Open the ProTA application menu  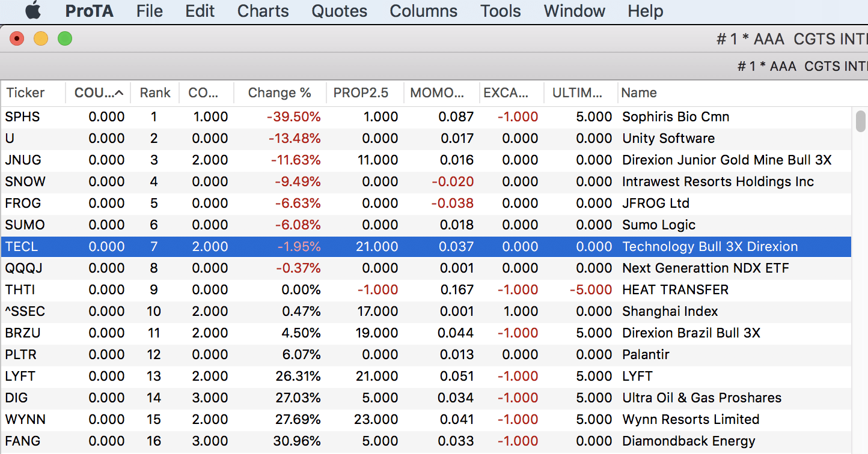89,11
